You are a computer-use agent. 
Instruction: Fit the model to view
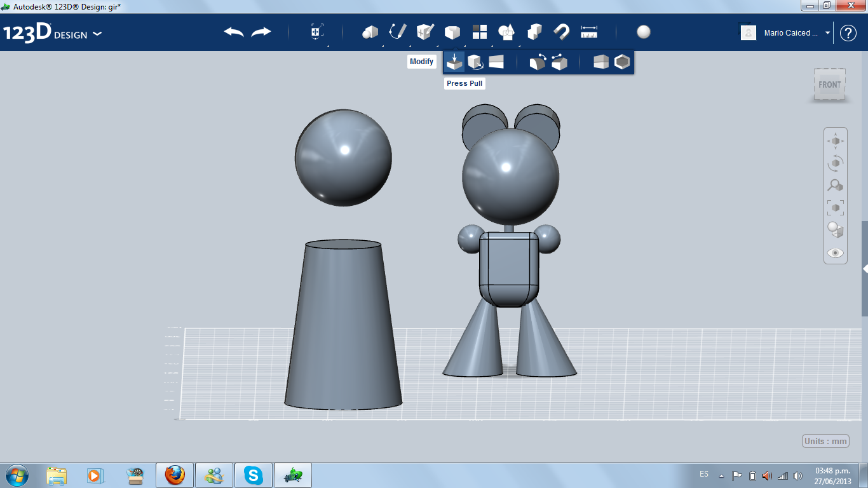point(836,208)
